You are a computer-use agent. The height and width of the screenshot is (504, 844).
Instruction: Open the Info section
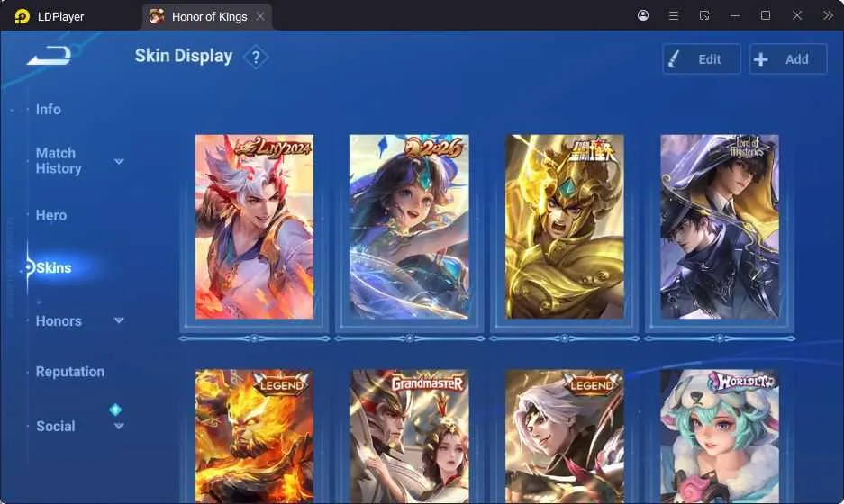[48, 109]
